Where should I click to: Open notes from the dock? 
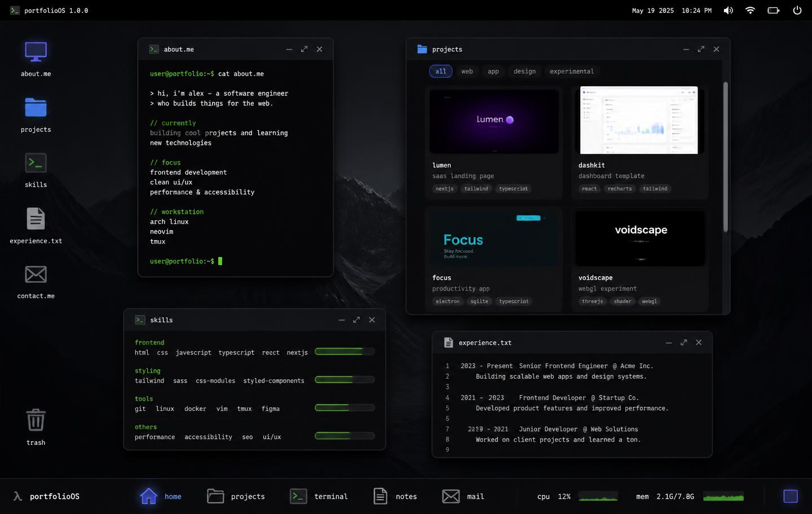[x=395, y=496]
